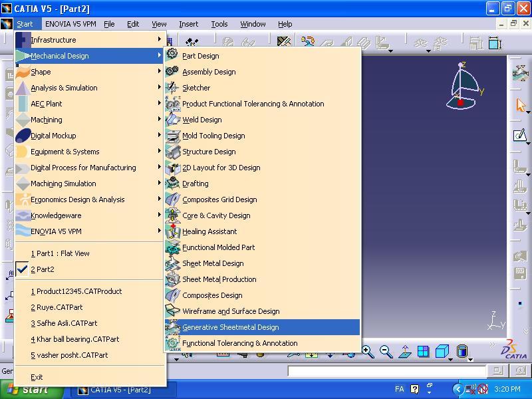532x399 pixels.
Task: Select the checked 2 Part2 window entry
Action: point(43,269)
